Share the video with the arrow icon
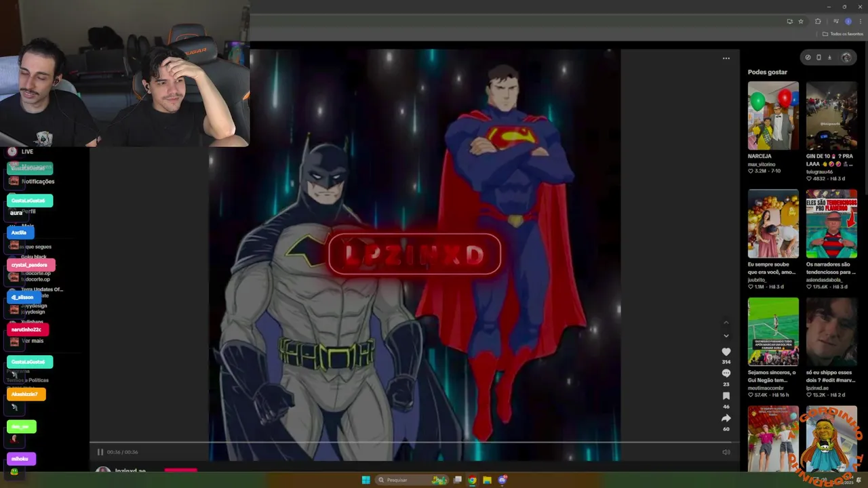The width and height of the screenshot is (868, 488). coord(726,418)
